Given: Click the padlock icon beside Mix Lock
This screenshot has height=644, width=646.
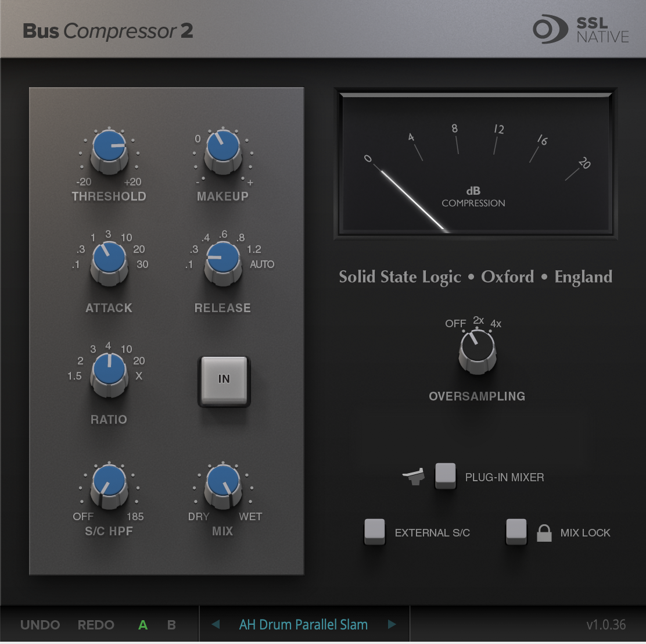Looking at the screenshot, I should click(544, 533).
